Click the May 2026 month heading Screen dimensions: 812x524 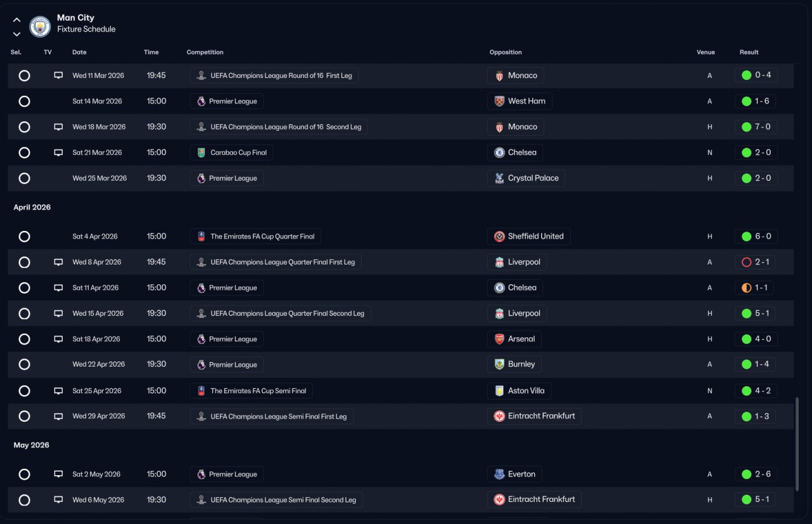click(x=32, y=445)
